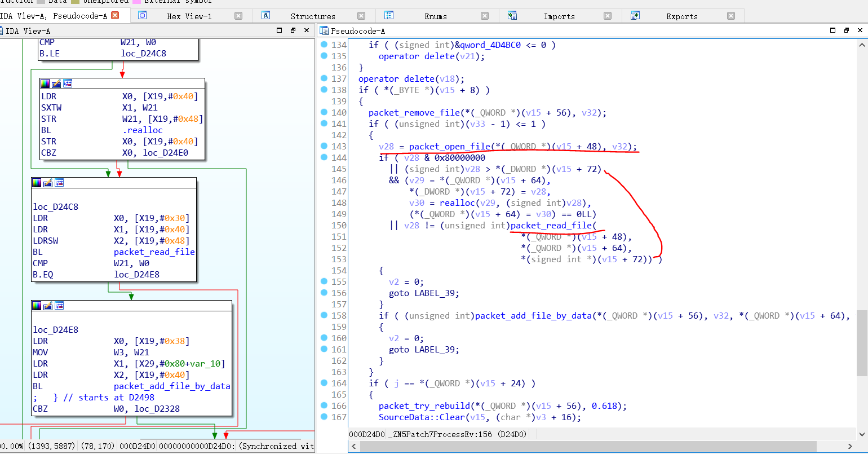Switch to the Imports tab
The width and height of the screenshot is (868, 454).
(x=559, y=16)
